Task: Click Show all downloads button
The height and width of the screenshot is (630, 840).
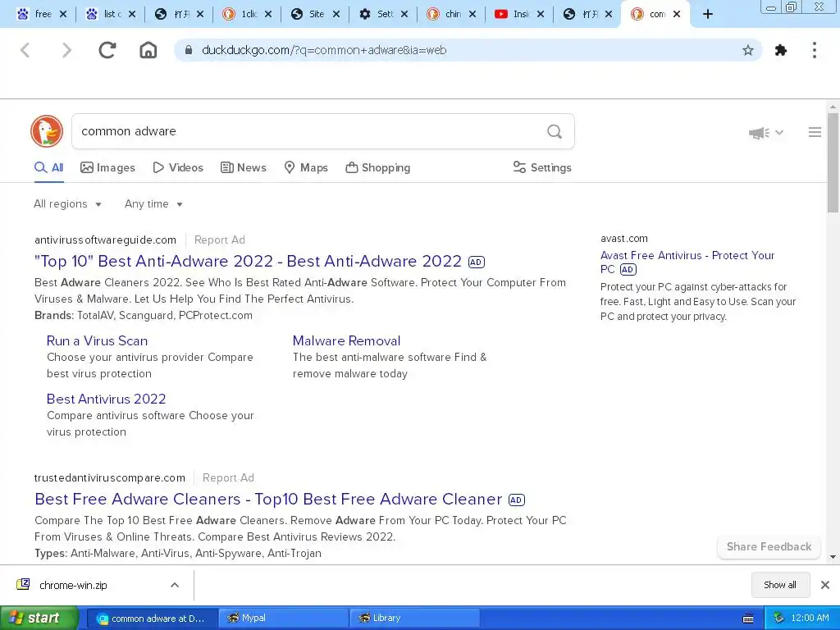Action: coord(780,585)
